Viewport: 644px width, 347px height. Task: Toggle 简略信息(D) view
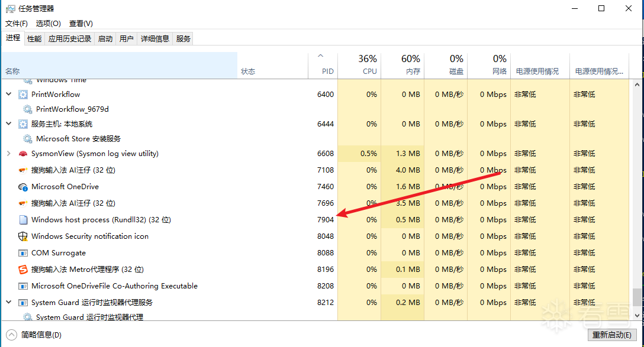(36, 335)
